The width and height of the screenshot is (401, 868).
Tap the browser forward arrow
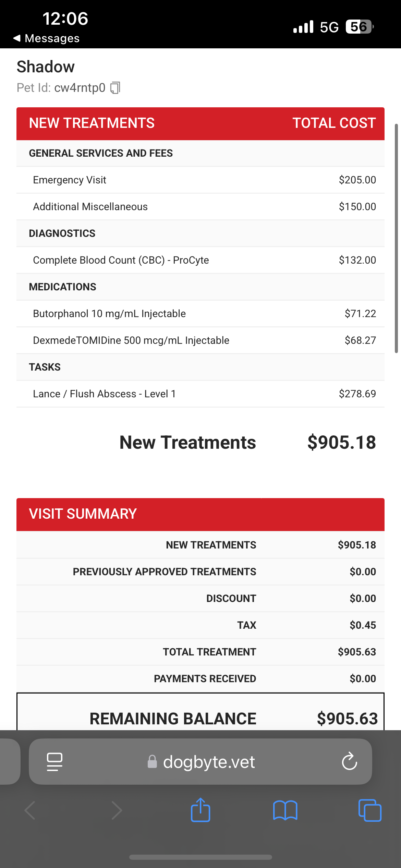[117, 810]
